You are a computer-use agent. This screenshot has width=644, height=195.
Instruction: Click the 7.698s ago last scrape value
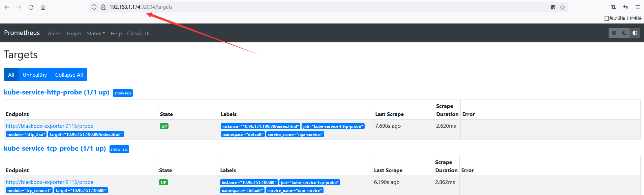pyautogui.click(x=388, y=126)
